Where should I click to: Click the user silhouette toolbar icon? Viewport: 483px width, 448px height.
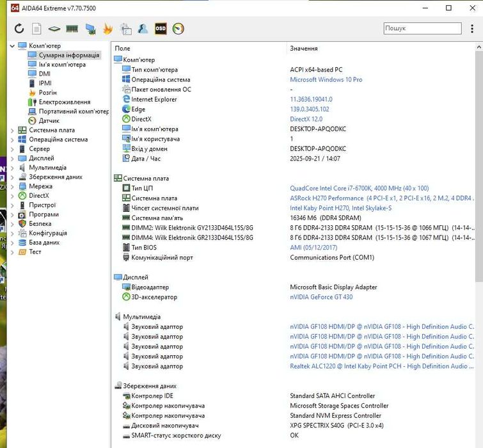click(x=143, y=29)
